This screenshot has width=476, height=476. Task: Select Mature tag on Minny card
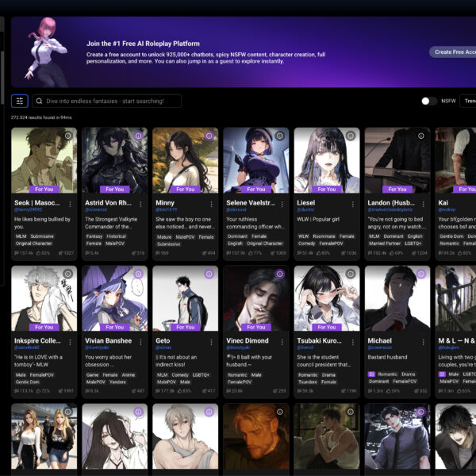[x=164, y=237]
